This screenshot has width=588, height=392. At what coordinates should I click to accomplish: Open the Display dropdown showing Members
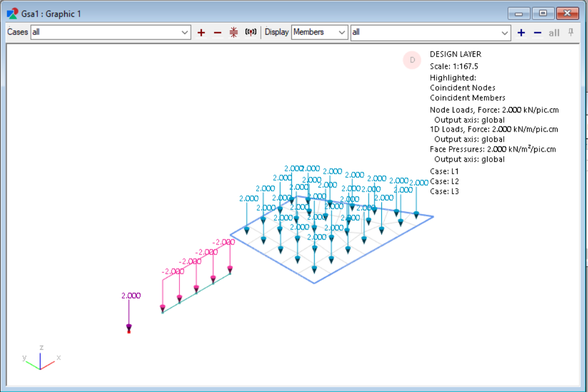342,32
